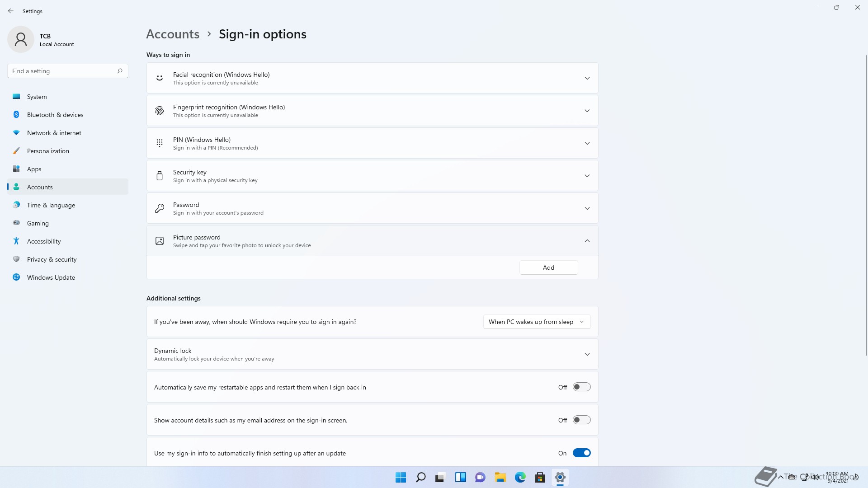Click 'Automatically lock your device when you're away' text
This screenshot has width=868, height=488.
(x=214, y=359)
